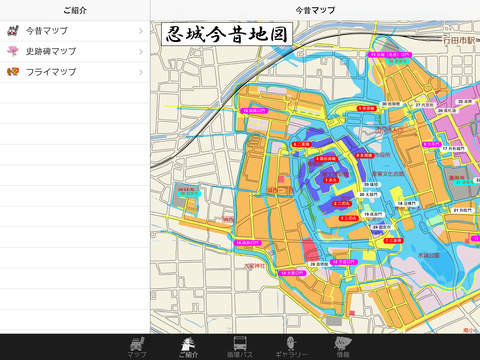Open the ギャラリー tab icon
The width and height of the screenshot is (480, 360).
tap(291, 347)
